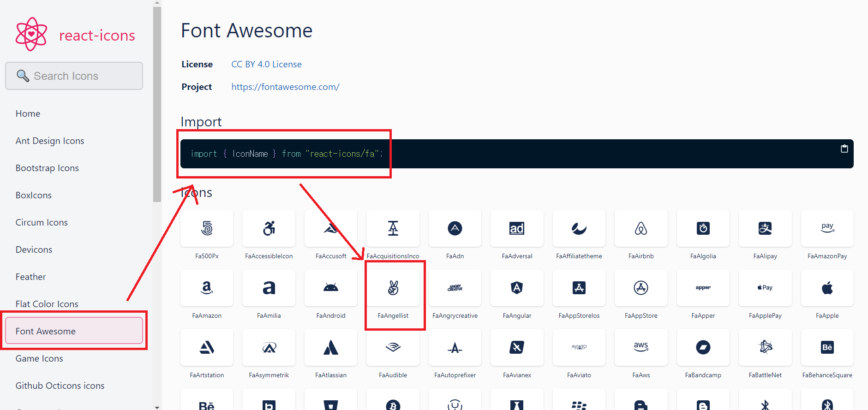
Task: Select the FaAndroid robot icon
Action: [x=331, y=288]
